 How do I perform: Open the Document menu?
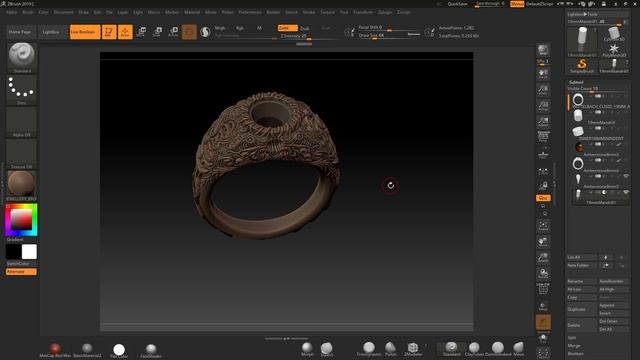coord(64,12)
